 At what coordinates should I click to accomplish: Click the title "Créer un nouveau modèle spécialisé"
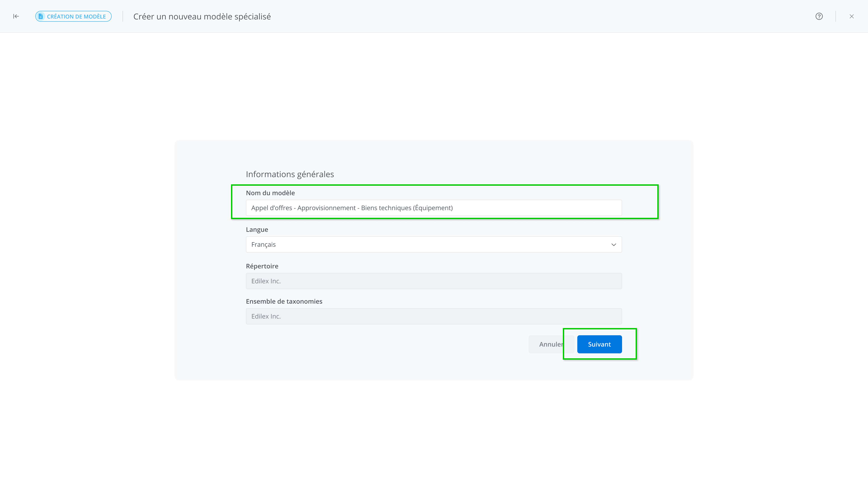pos(202,16)
